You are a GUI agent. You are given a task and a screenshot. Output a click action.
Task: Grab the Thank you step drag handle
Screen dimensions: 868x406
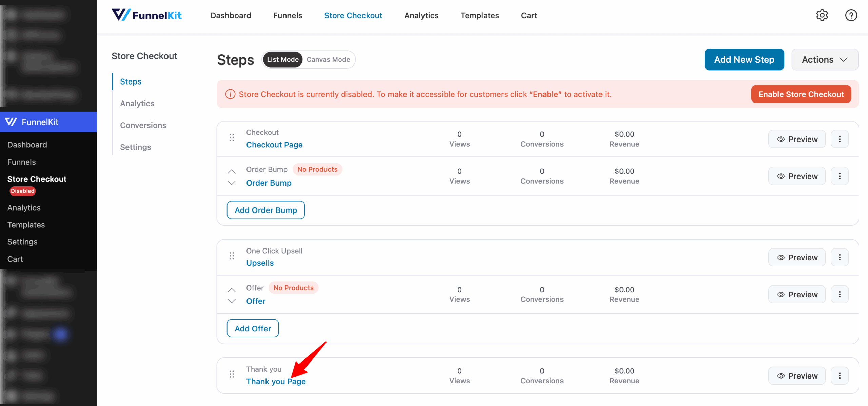click(x=232, y=374)
